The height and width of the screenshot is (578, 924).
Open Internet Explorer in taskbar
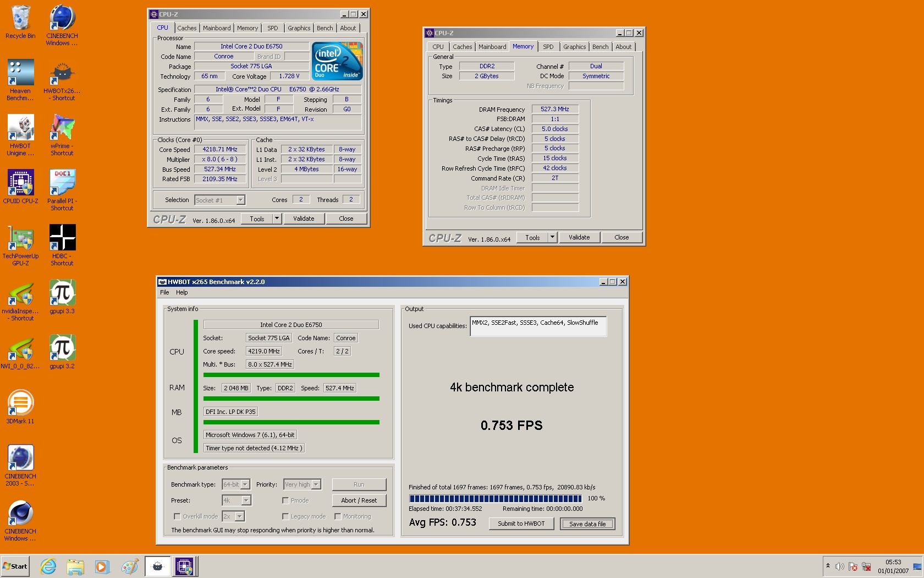48,566
